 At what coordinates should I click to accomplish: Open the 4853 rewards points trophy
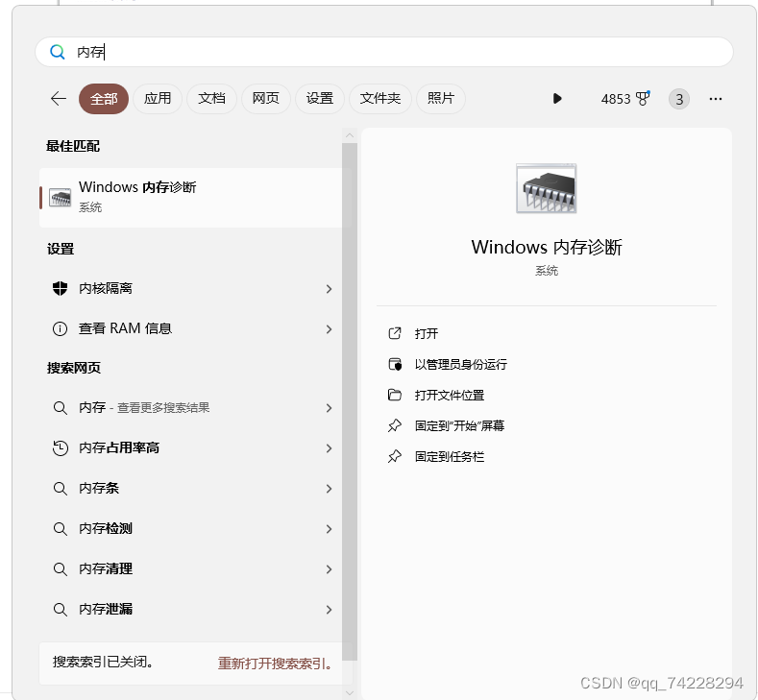pyautogui.click(x=625, y=99)
